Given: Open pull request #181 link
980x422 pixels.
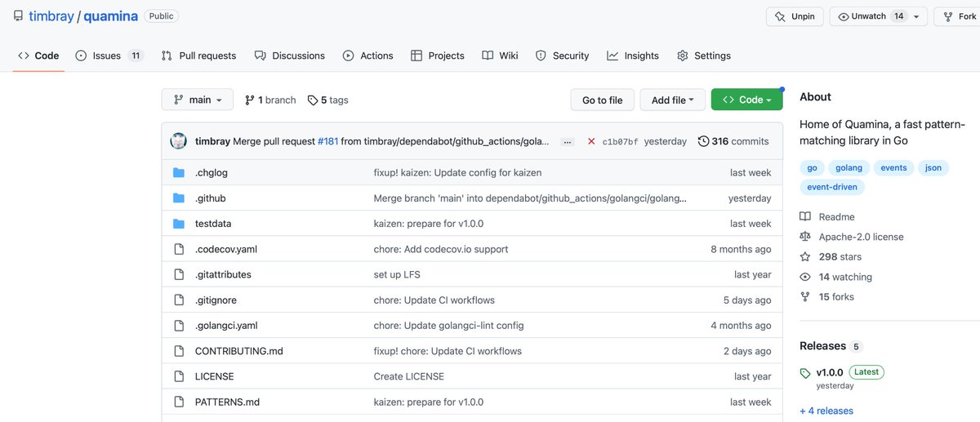Looking at the screenshot, I should click(x=327, y=141).
